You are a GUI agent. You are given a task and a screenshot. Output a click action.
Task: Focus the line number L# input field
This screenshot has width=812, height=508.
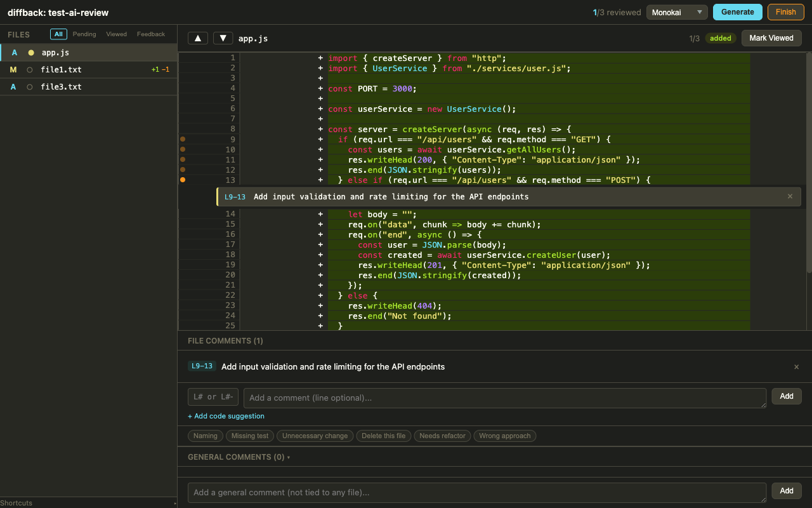pos(213,397)
